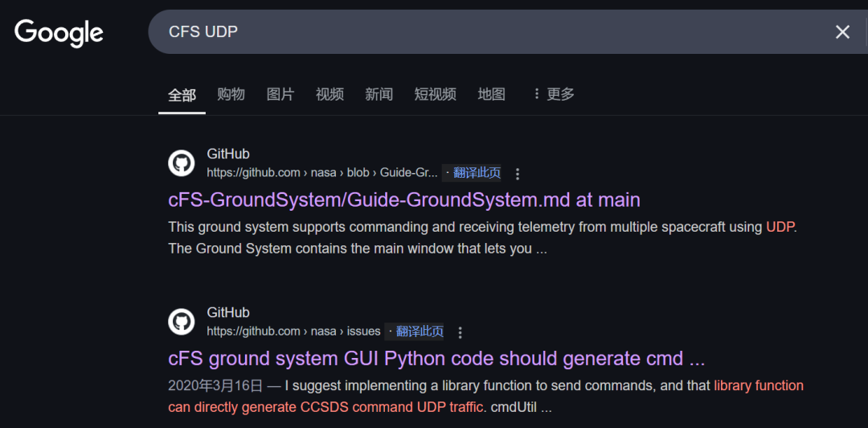Click the GitHub site name above the second result
The width and height of the screenshot is (868, 428).
tap(228, 313)
